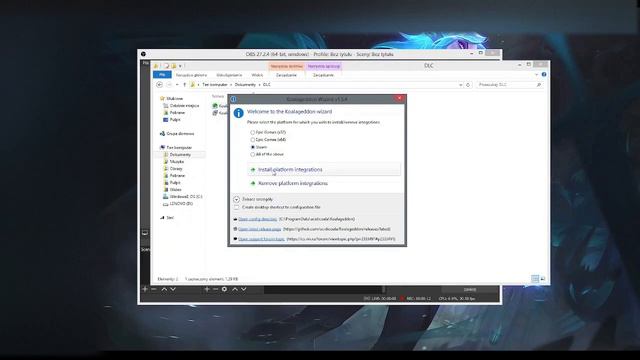
Task: Click Remove platform integrations
Action: 324,183
